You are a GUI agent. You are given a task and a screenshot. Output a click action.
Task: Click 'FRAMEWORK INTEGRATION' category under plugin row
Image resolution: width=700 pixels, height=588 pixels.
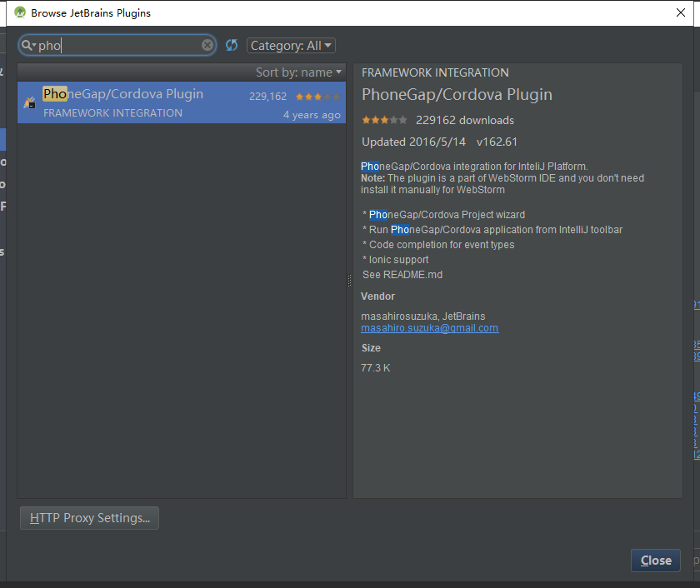[112, 113]
